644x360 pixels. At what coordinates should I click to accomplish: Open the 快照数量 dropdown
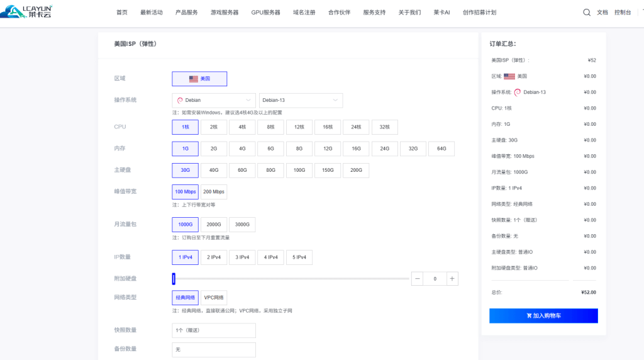click(x=214, y=330)
